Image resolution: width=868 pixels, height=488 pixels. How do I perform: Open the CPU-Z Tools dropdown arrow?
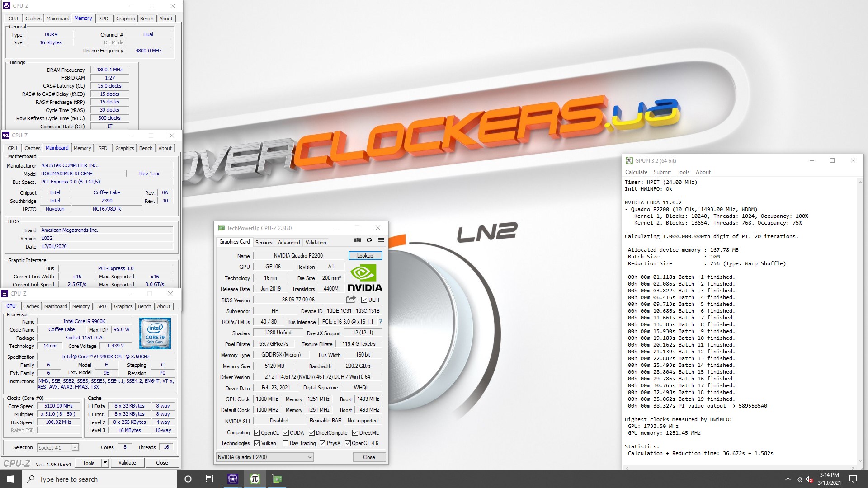[x=105, y=463]
